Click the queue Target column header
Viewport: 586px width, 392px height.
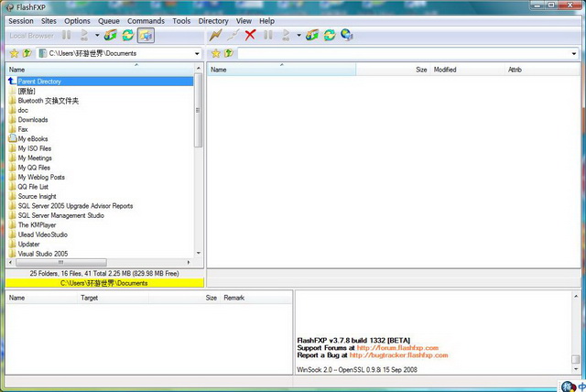[113, 298]
